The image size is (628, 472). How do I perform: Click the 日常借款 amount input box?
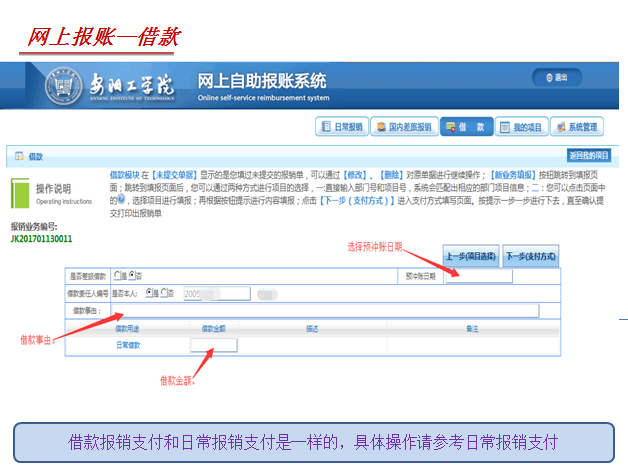[213, 344]
